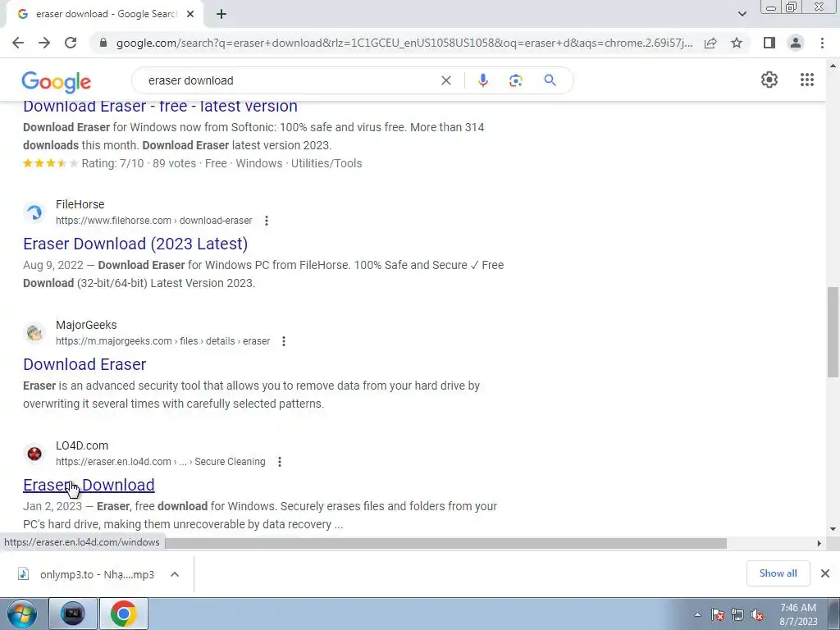The image size is (840, 630).
Task: Bookmark this tab with star icon
Action: click(737, 43)
